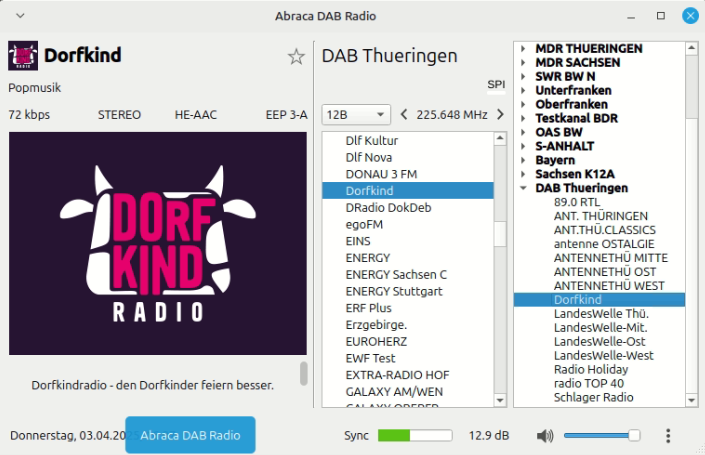
Task: Open the 12B channel dropdown
Action: pos(355,114)
